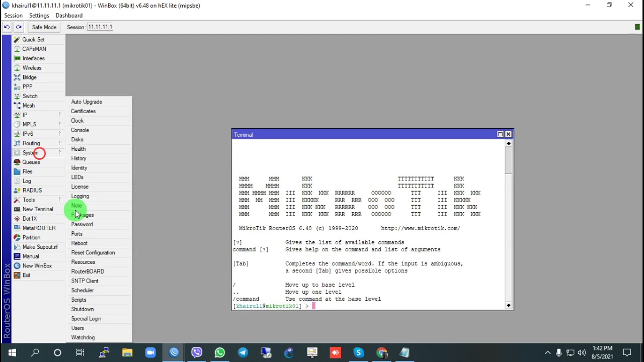Select Certificates from System submenu
This screenshot has height=362, width=644.
click(x=83, y=111)
